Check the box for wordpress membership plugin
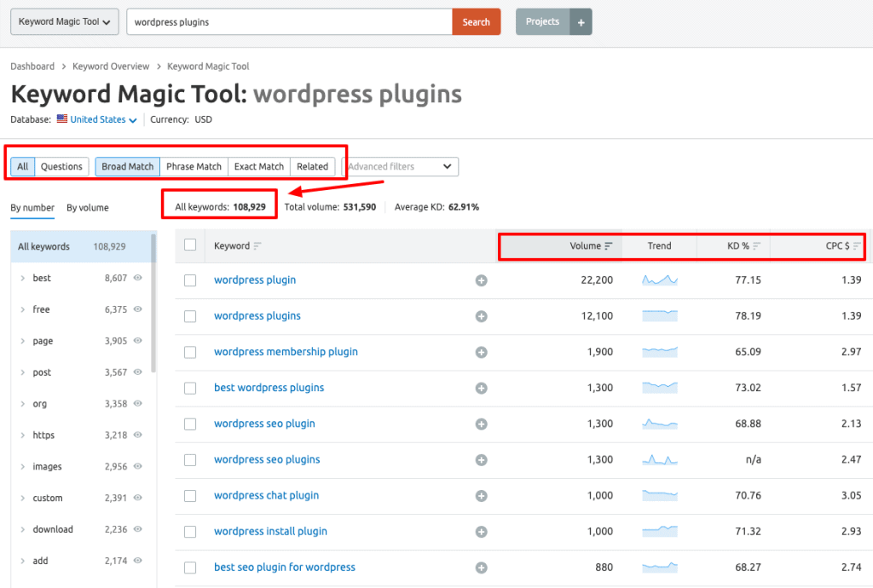873x588 pixels. (190, 352)
